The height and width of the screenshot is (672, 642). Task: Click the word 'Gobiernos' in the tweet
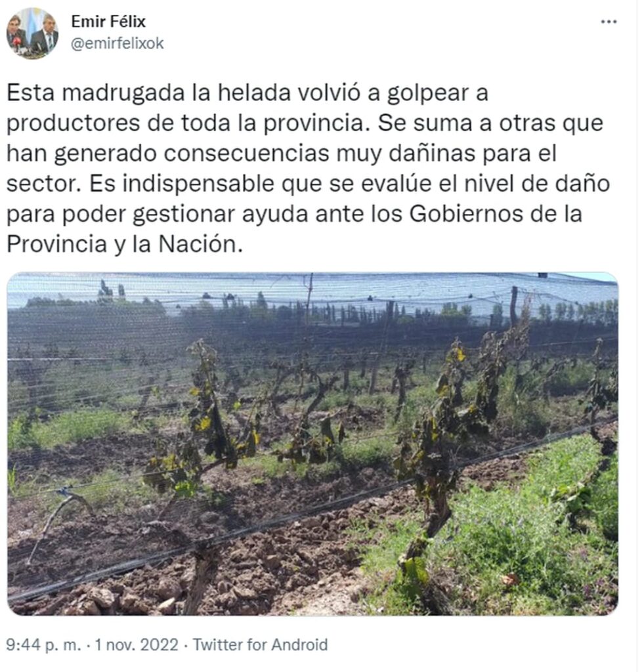(466, 214)
